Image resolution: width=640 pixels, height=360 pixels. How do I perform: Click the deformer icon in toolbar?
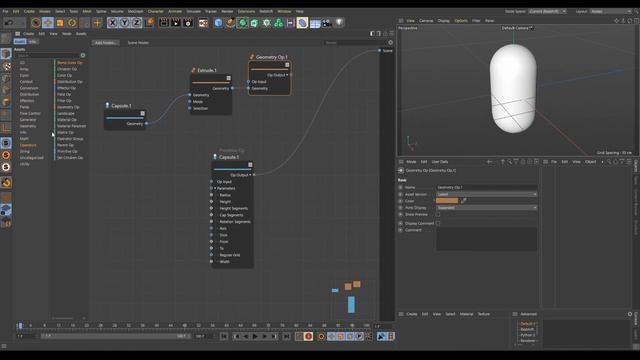[302, 23]
